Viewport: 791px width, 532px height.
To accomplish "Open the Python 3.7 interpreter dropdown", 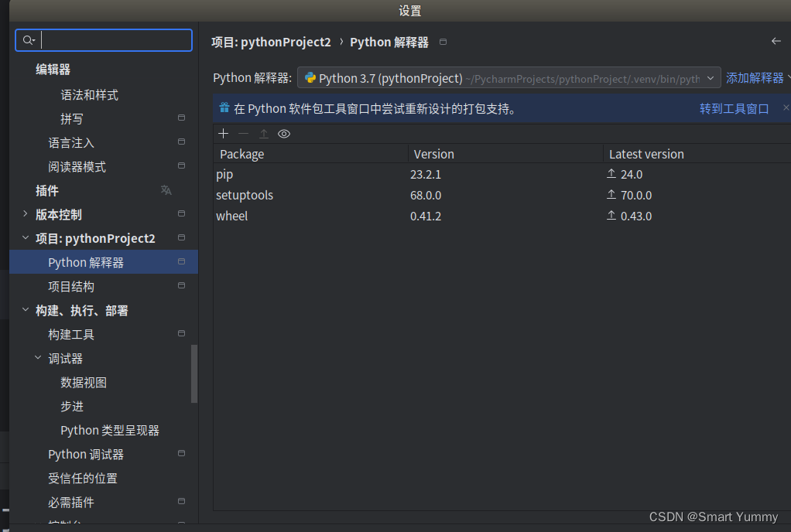I will pyautogui.click(x=710, y=77).
